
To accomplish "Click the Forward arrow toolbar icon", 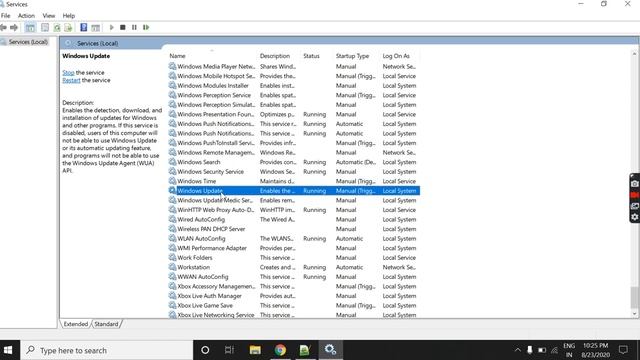I will [x=14, y=27].
